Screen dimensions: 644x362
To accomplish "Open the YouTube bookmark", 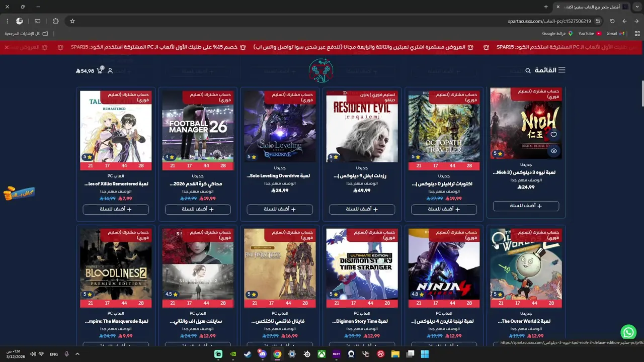I will pyautogui.click(x=589, y=34).
